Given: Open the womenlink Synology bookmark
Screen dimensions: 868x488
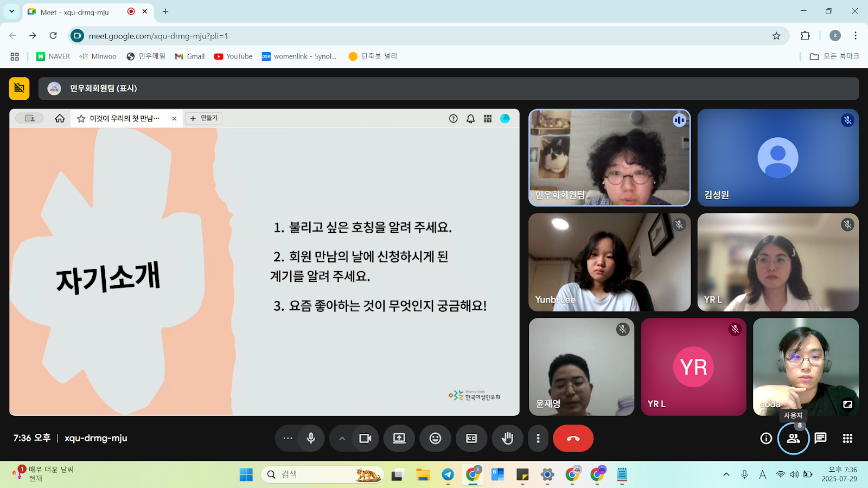Looking at the screenshot, I should [x=299, y=56].
